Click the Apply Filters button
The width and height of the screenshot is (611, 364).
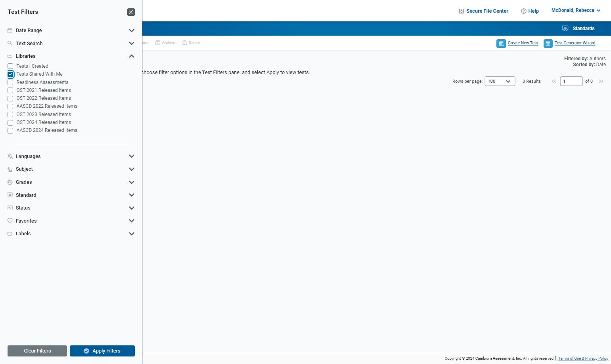(102, 351)
